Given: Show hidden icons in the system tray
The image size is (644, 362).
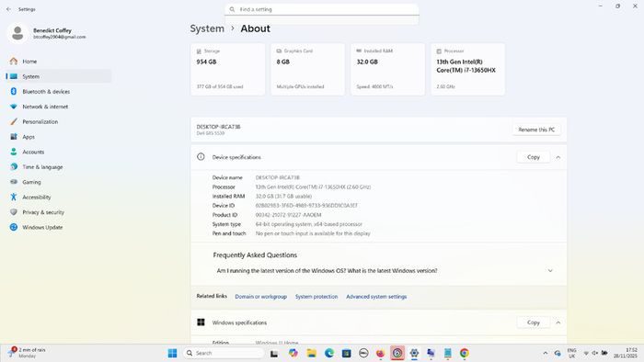Looking at the screenshot, I should (546, 353).
